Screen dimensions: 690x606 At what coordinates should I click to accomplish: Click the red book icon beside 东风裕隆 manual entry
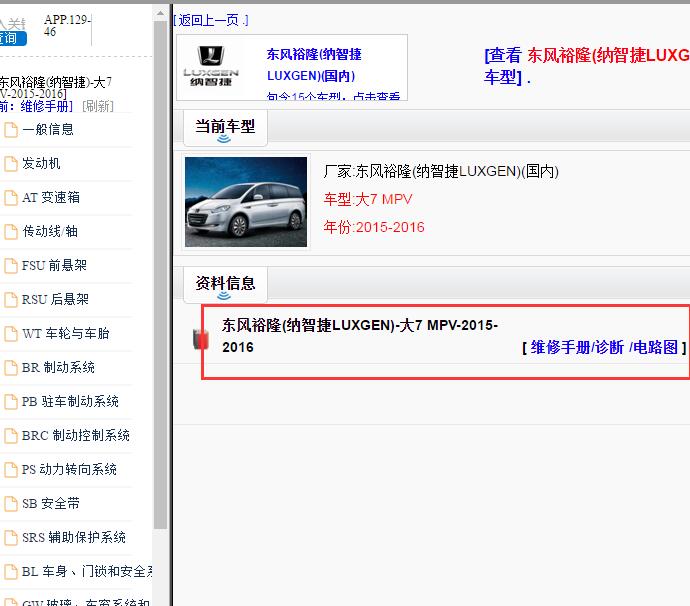click(x=201, y=339)
